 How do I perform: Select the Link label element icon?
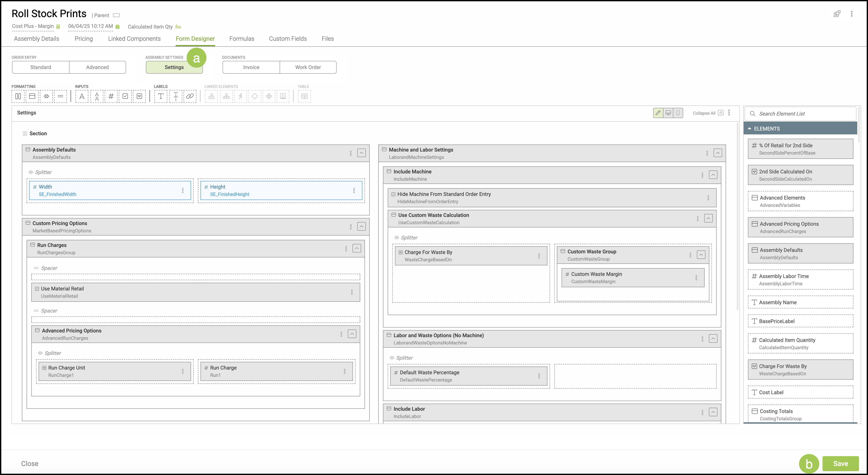(x=190, y=96)
